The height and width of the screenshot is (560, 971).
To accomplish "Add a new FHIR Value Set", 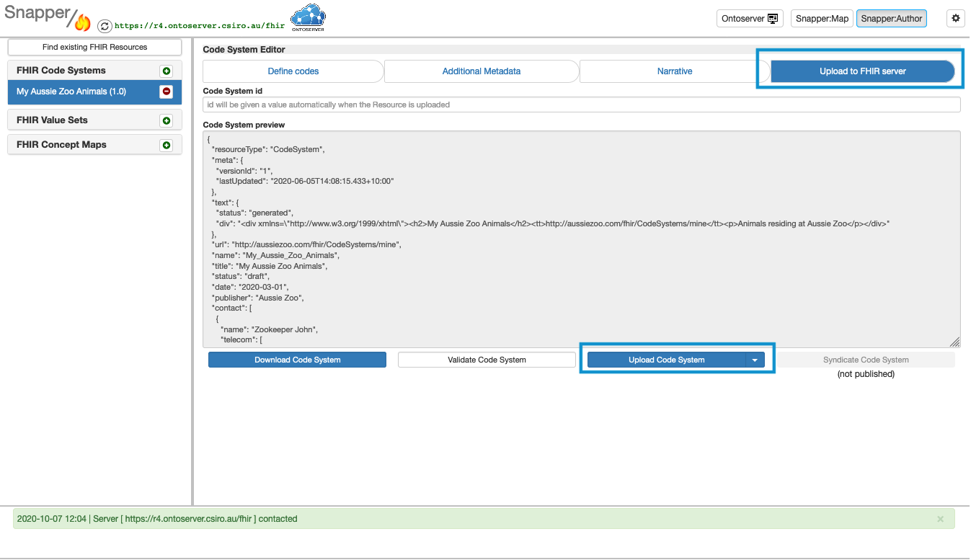I will (167, 120).
